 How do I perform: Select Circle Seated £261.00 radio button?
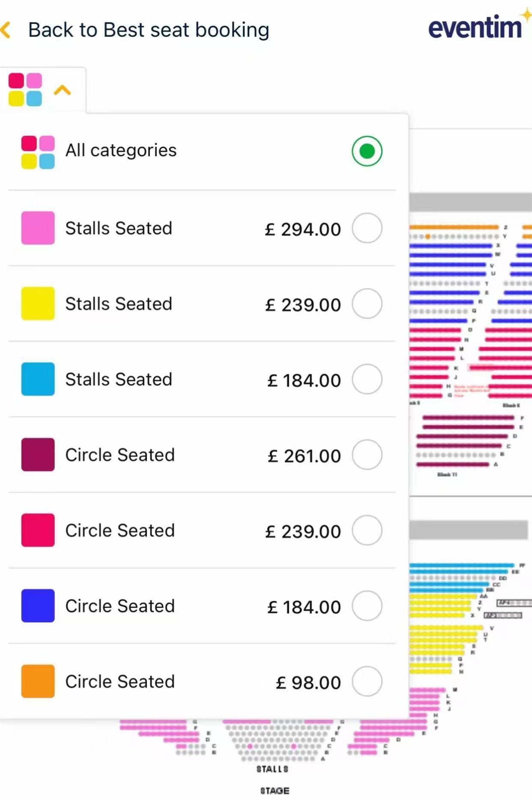(x=367, y=455)
